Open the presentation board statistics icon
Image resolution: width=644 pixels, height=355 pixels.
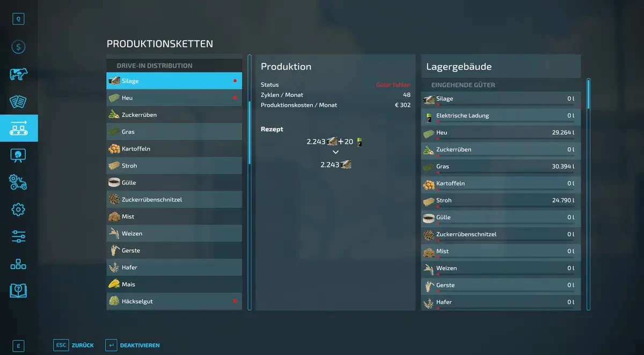tap(19, 155)
